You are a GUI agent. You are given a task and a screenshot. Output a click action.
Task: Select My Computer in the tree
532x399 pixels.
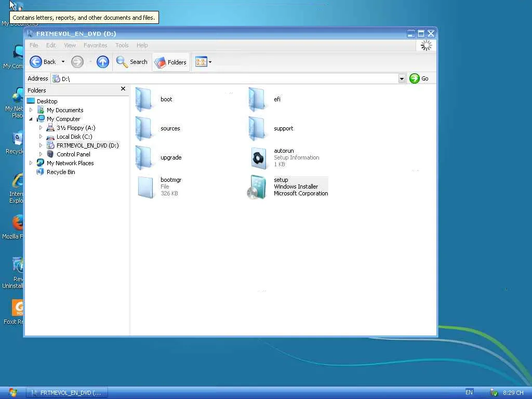[x=63, y=119]
